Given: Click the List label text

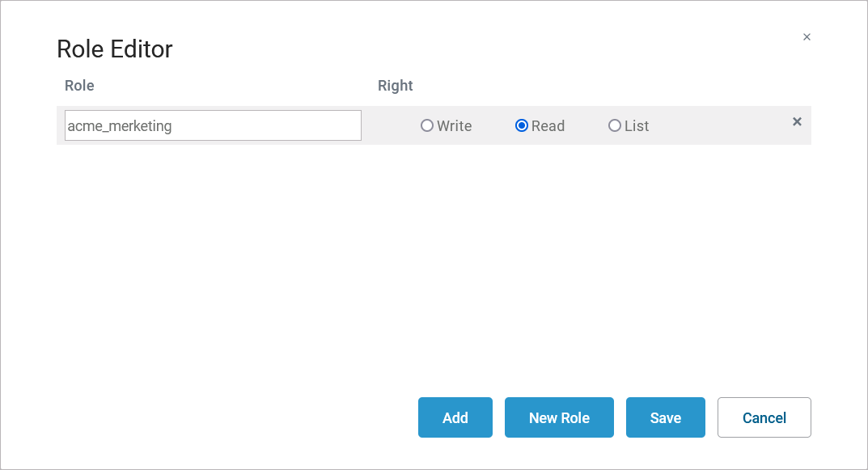Looking at the screenshot, I should [637, 126].
